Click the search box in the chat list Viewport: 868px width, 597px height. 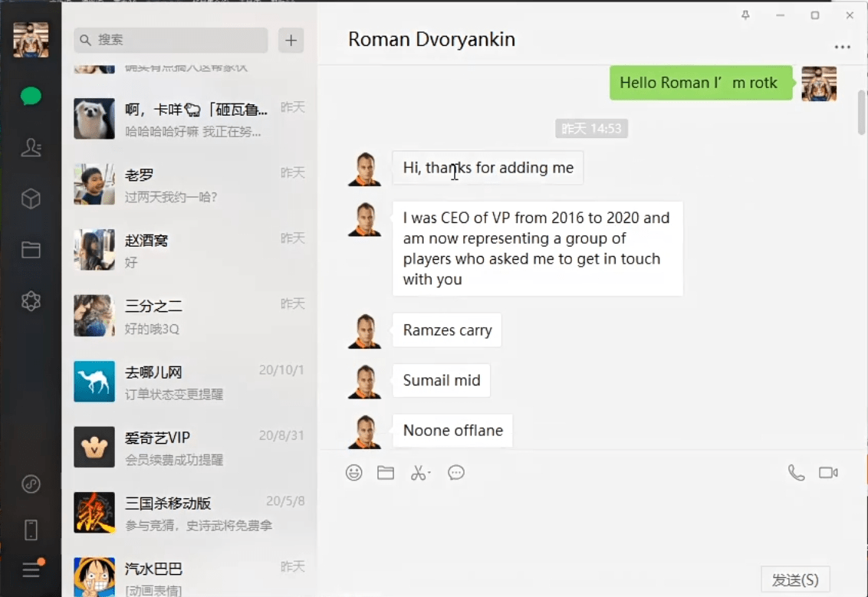(x=170, y=40)
